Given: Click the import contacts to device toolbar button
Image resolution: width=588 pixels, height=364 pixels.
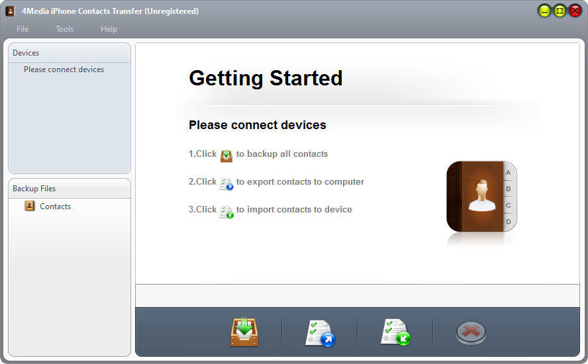Looking at the screenshot, I should point(395,332).
